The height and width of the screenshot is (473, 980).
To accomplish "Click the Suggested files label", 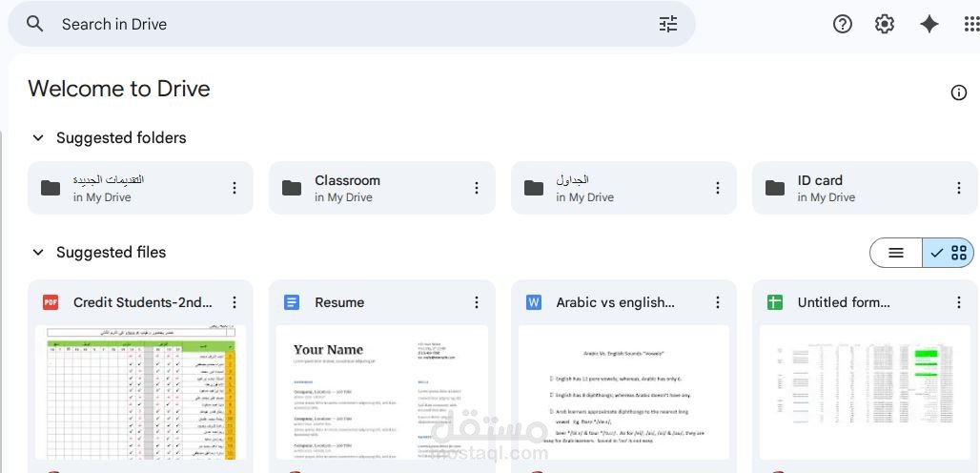I will [x=112, y=253].
